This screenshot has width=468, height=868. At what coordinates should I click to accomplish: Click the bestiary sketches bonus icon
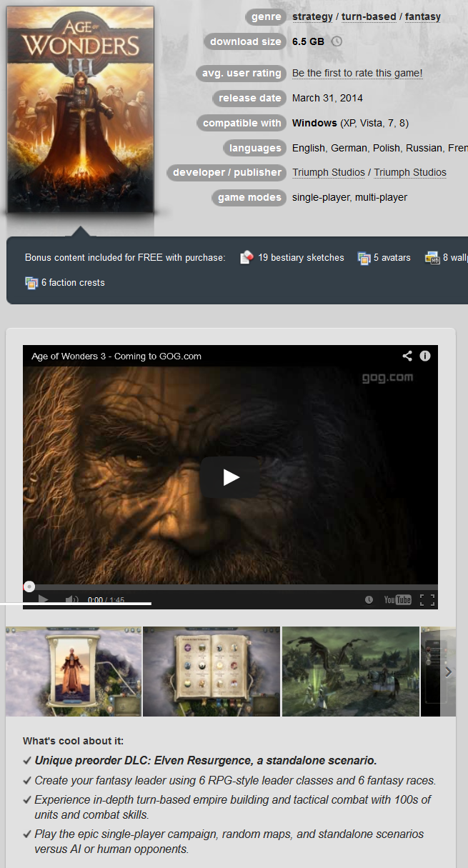coord(247,257)
